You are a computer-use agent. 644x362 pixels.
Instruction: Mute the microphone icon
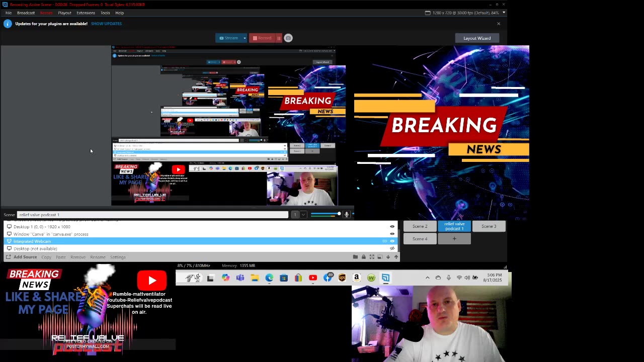pos(346,215)
